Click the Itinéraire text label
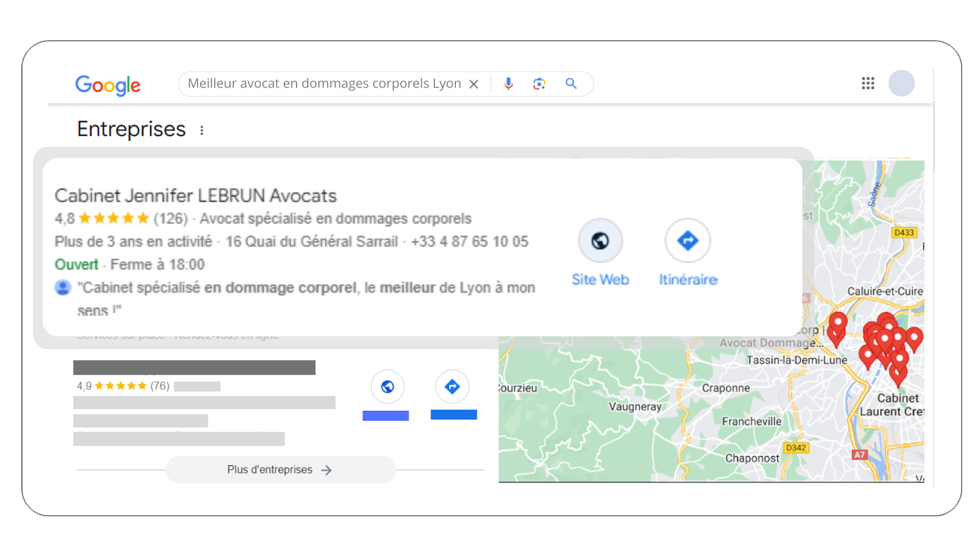980x551 pixels. [688, 280]
